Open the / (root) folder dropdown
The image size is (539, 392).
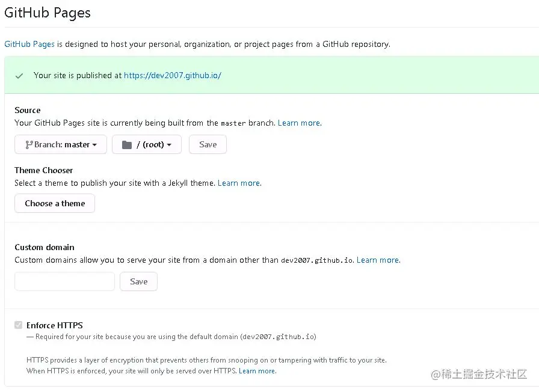(x=146, y=144)
